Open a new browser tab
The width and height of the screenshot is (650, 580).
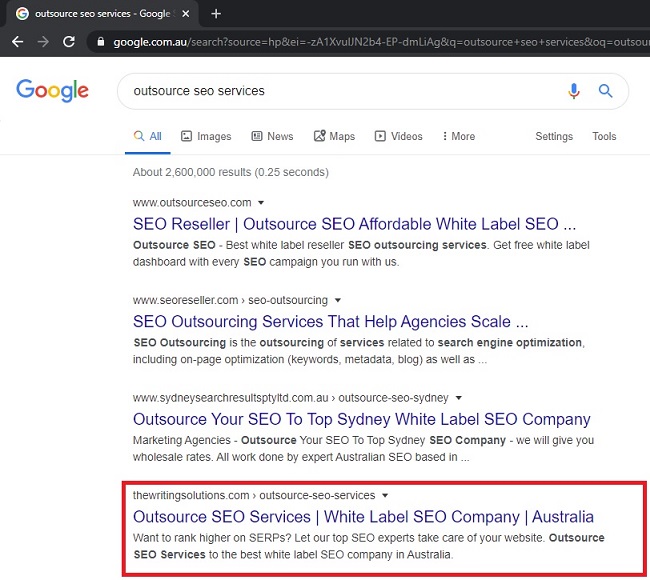click(x=216, y=14)
